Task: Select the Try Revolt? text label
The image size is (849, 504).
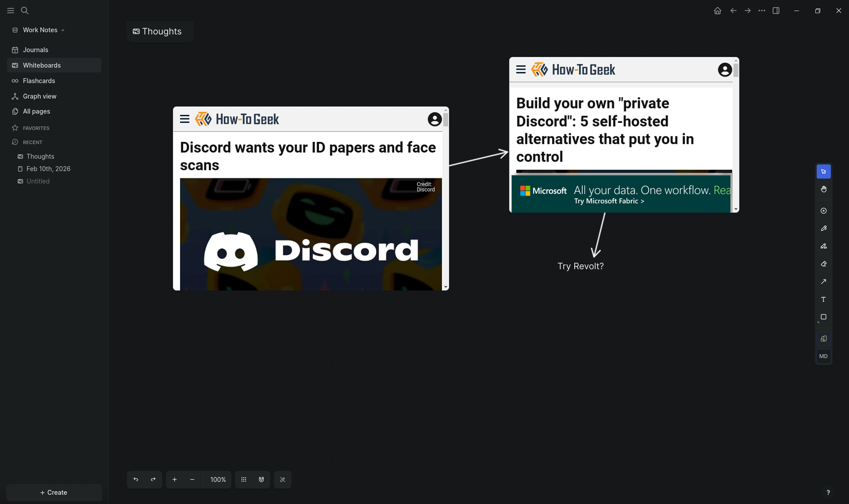Action: [x=580, y=266]
